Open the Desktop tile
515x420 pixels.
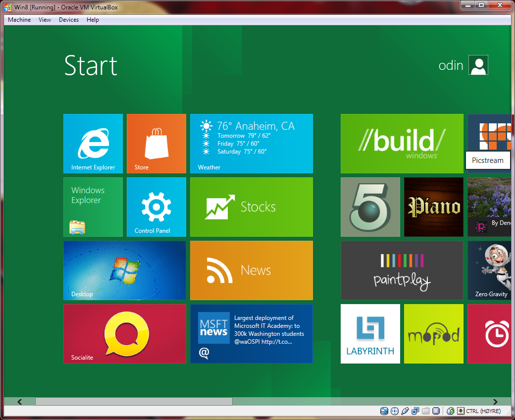(124, 270)
